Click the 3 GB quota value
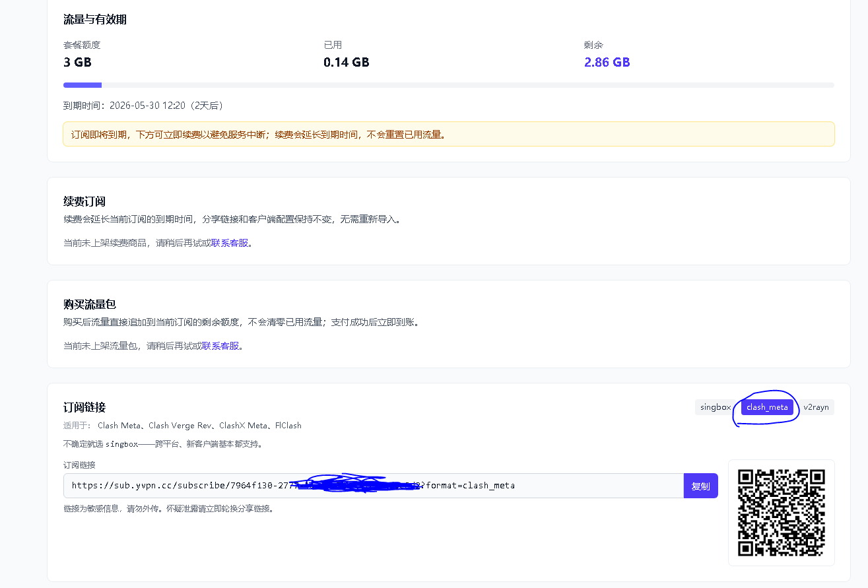 77,63
